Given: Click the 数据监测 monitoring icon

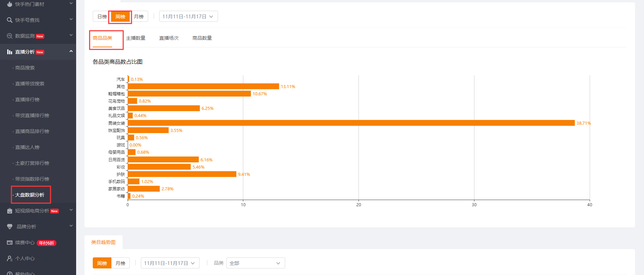Looking at the screenshot, I should click(10, 36).
